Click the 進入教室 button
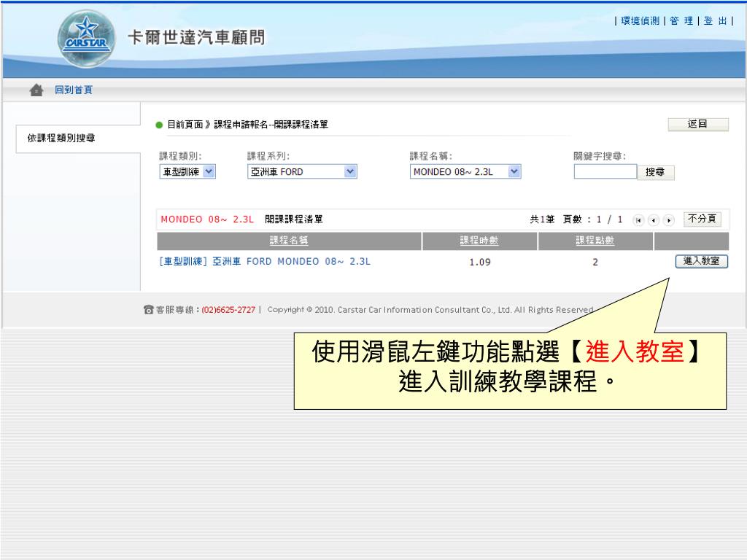The width and height of the screenshot is (747, 560). pos(701,261)
